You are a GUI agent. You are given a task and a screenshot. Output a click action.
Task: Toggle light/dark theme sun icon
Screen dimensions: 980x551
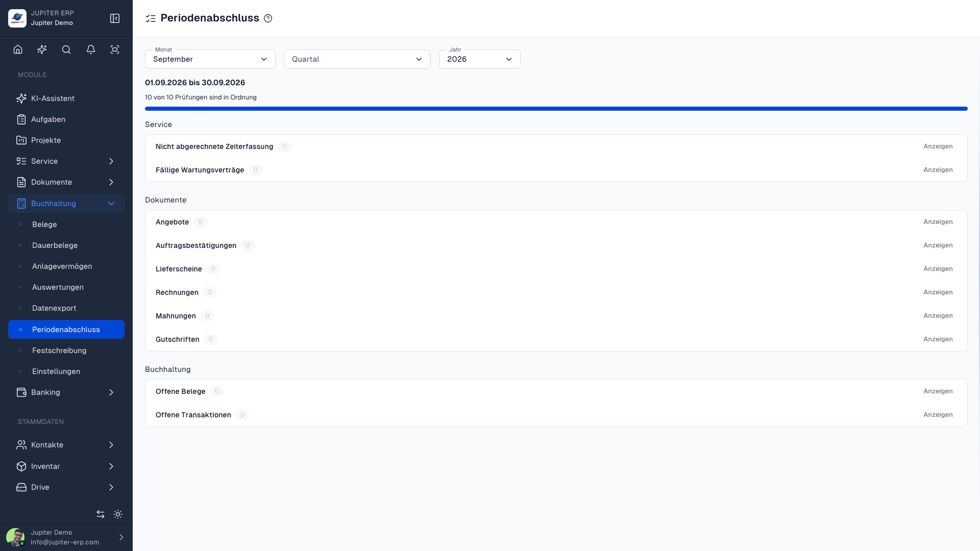click(x=118, y=514)
